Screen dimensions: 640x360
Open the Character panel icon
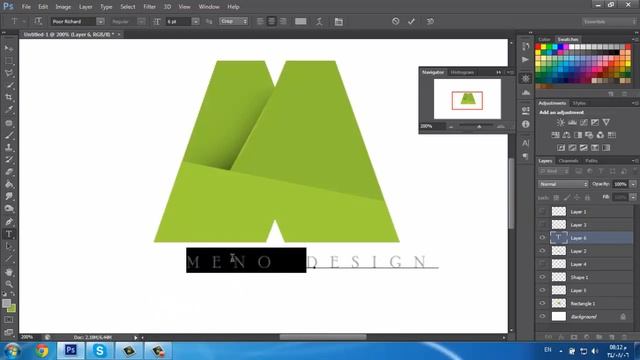click(525, 142)
